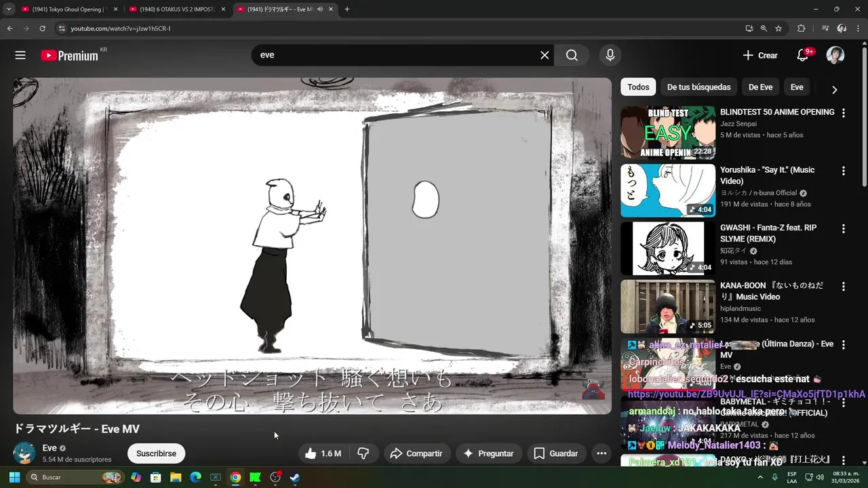Open File Explorer from the taskbar
This screenshot has width=868, height=488.
[176, 477]
